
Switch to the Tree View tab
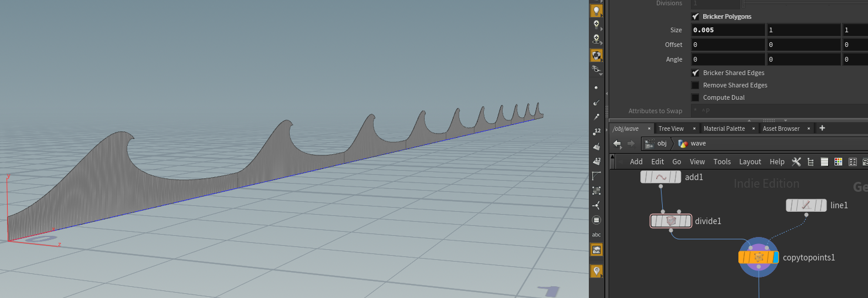pos(671,128)
